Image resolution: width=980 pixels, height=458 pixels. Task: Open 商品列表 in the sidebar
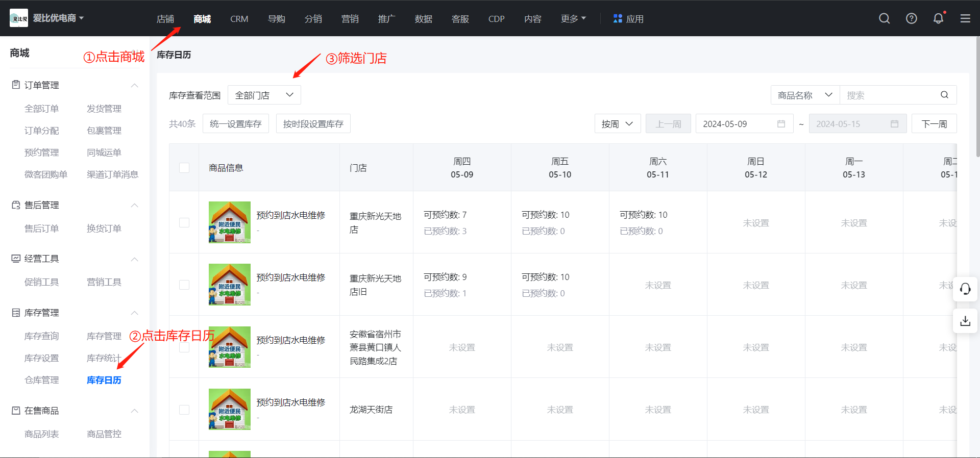[x=41, y=434]
